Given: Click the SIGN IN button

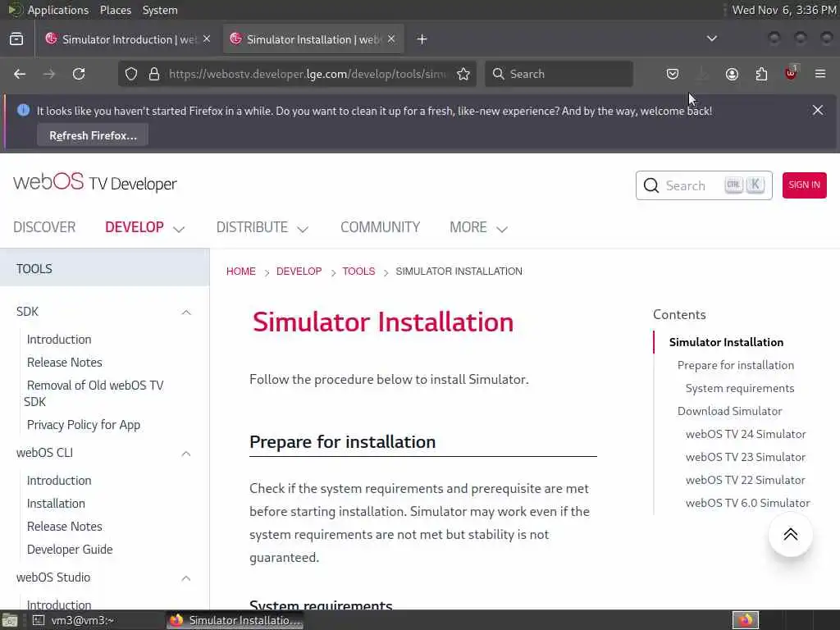Looking at the screenshot, I should pos(804,185).
